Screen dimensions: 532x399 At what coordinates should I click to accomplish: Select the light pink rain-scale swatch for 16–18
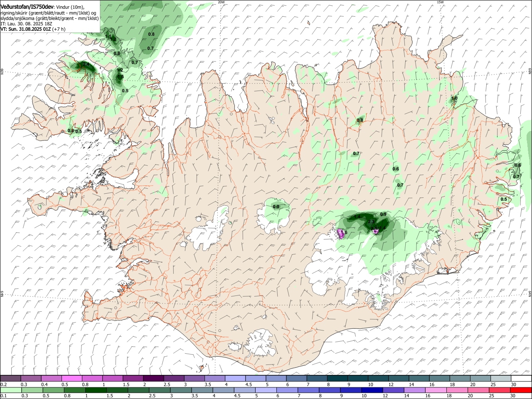point(436,390)
